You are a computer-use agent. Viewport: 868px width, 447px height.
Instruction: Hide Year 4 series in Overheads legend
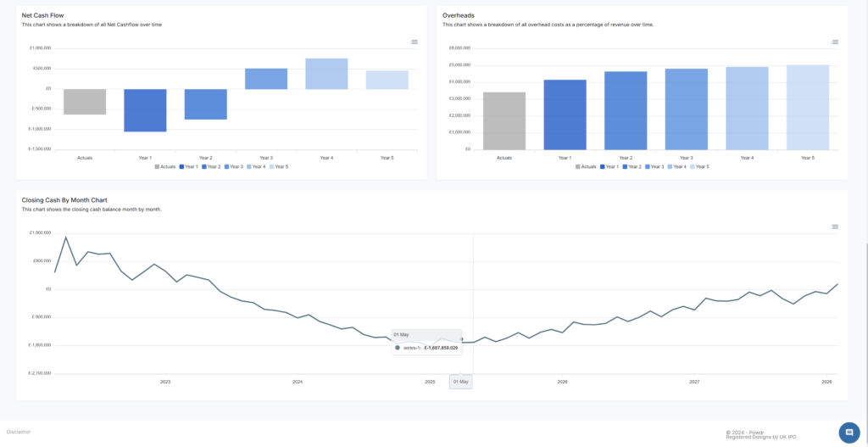(678, 166)
